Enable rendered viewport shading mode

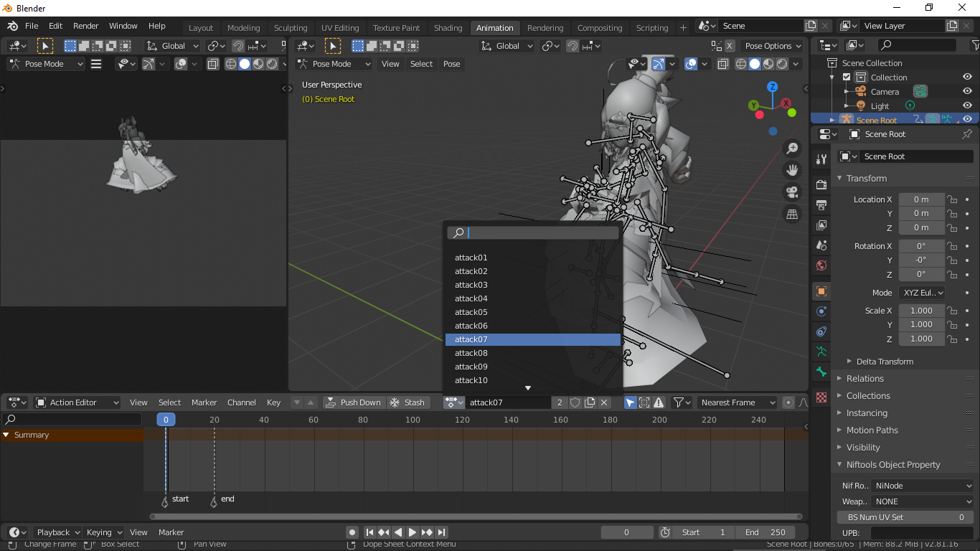(x=783, y=63)
